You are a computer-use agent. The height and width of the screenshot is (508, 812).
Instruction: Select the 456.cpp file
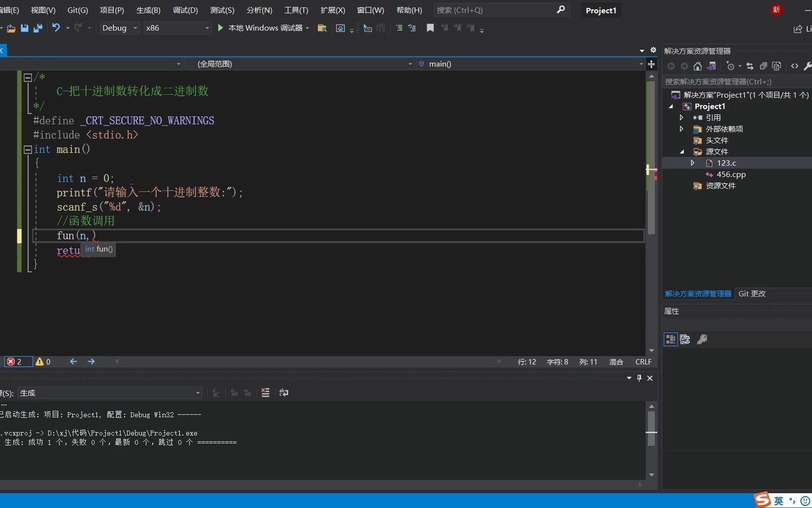(731, 174)
